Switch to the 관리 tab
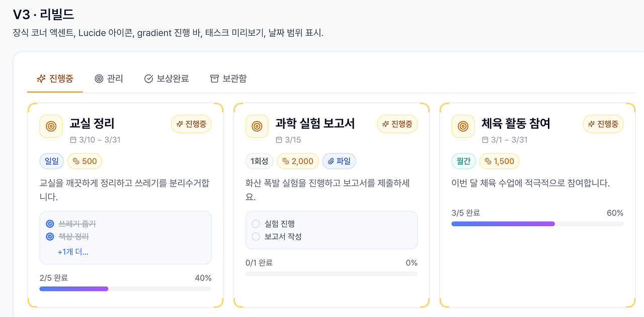Screen dimensions: 644x317 (109, 78)
